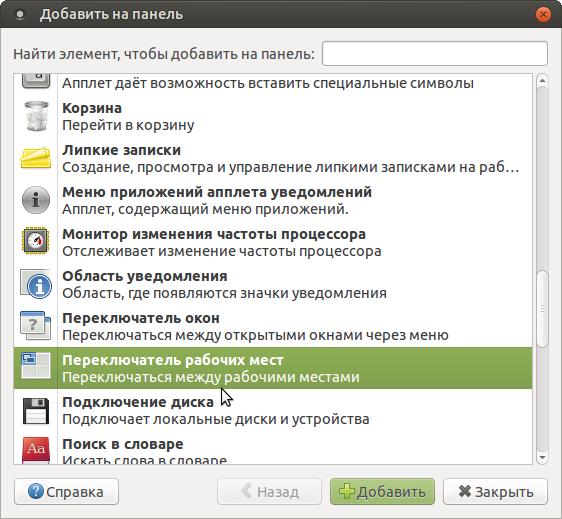Select the Переключатель рабочих мест icon

(x=35, y=366)
